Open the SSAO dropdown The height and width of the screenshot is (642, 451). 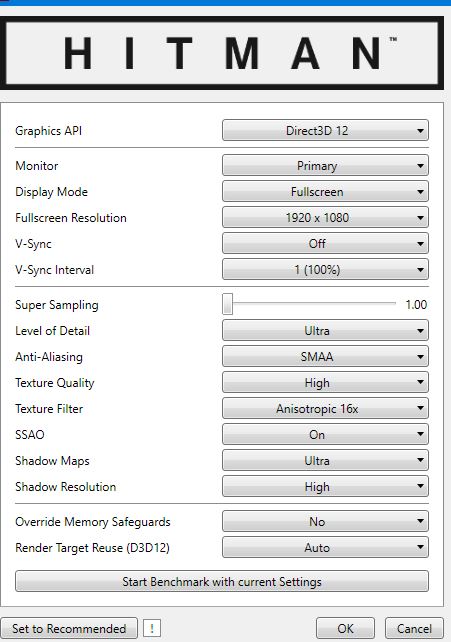click(x=325, y=434)
